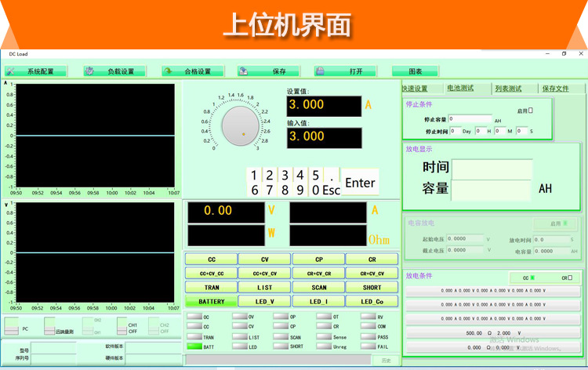Click keypad digit 0
Image resolution: width=588 pixels, height=370 pixels.
point(316,190)
